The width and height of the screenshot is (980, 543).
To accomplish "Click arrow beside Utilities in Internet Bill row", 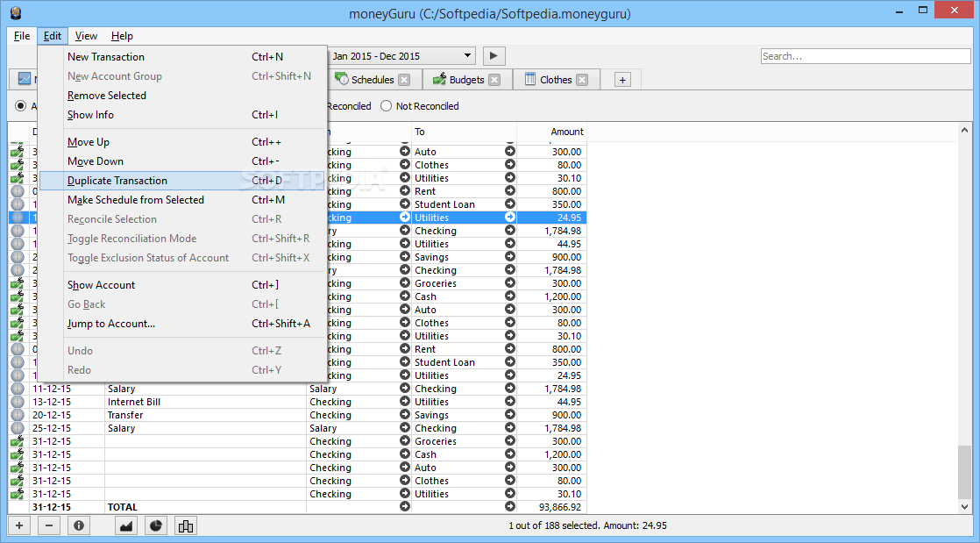I will pos(510,402).
